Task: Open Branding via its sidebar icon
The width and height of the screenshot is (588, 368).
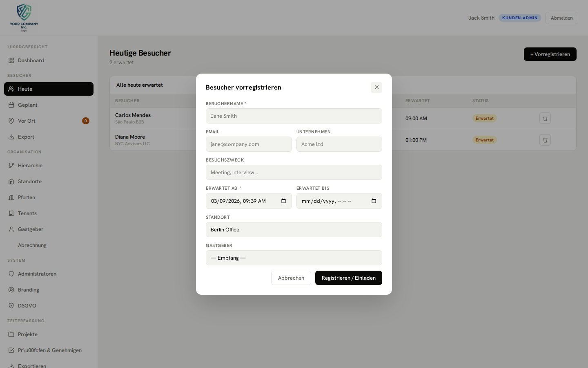Action: click(x=11, y=289)
